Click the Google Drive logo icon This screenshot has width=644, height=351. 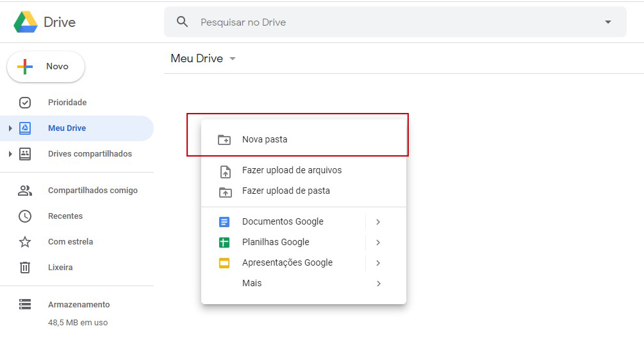click(x=26, y=22)
